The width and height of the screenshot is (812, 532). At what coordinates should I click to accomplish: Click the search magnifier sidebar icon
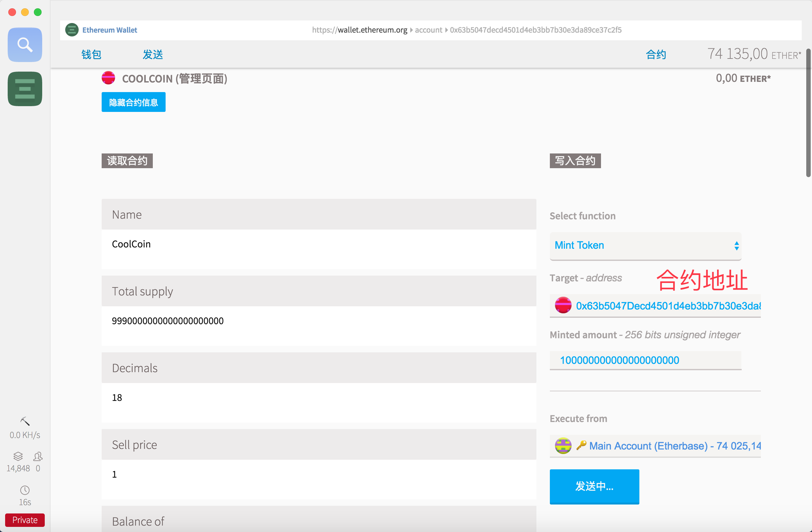25,44
